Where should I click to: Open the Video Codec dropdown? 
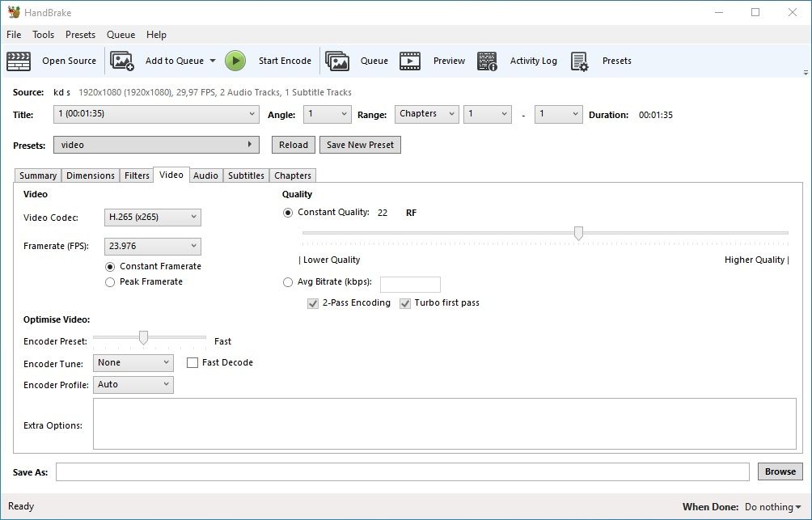click(152, 217)
